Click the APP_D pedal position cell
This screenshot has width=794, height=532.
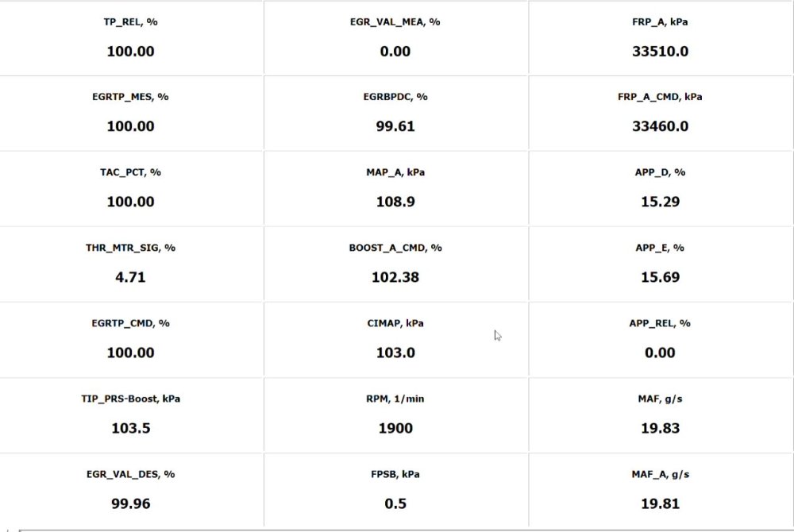660,188
